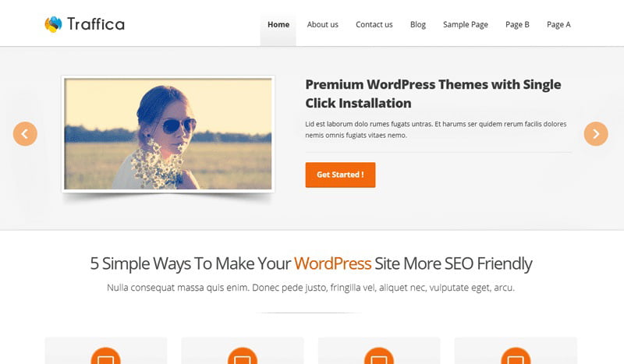Click the third orange feature icon
Viewport: 624px width, 364px height.
379,355
